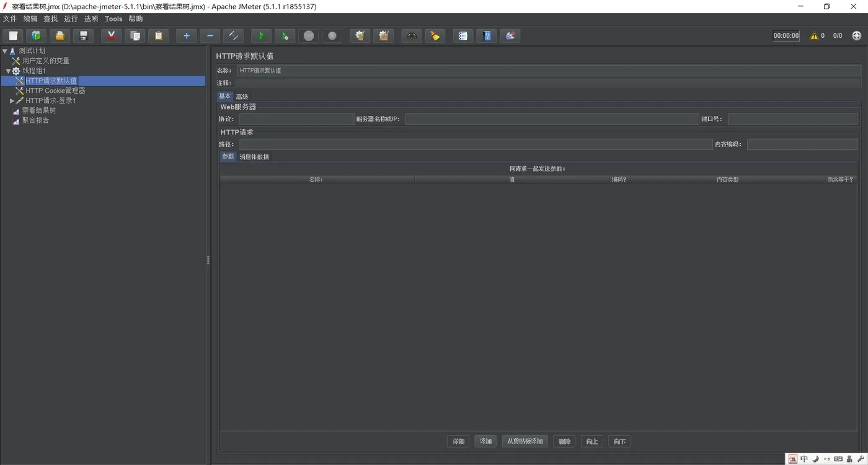
Task: Switch to the 消息体数据 tab
Action: point(254,157)
